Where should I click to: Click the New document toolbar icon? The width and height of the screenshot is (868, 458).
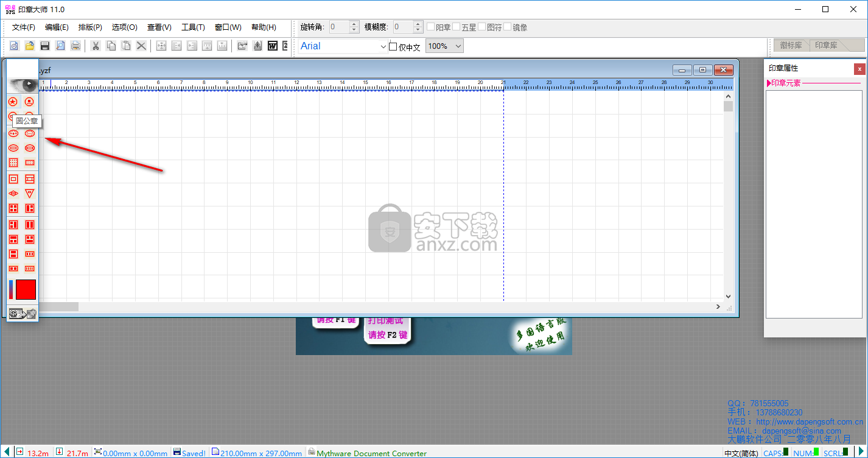pos(13,46)
